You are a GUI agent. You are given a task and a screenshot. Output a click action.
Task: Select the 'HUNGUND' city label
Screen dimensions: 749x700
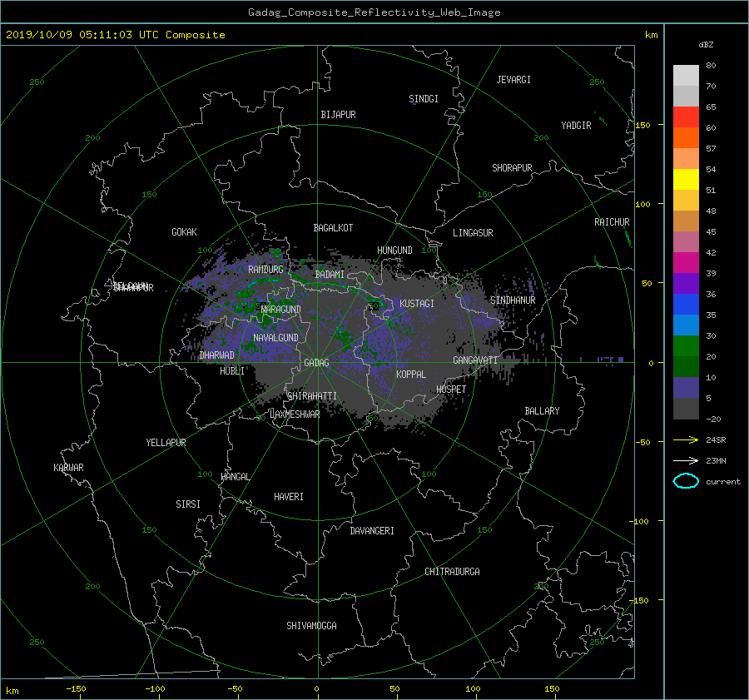point(394,251)
